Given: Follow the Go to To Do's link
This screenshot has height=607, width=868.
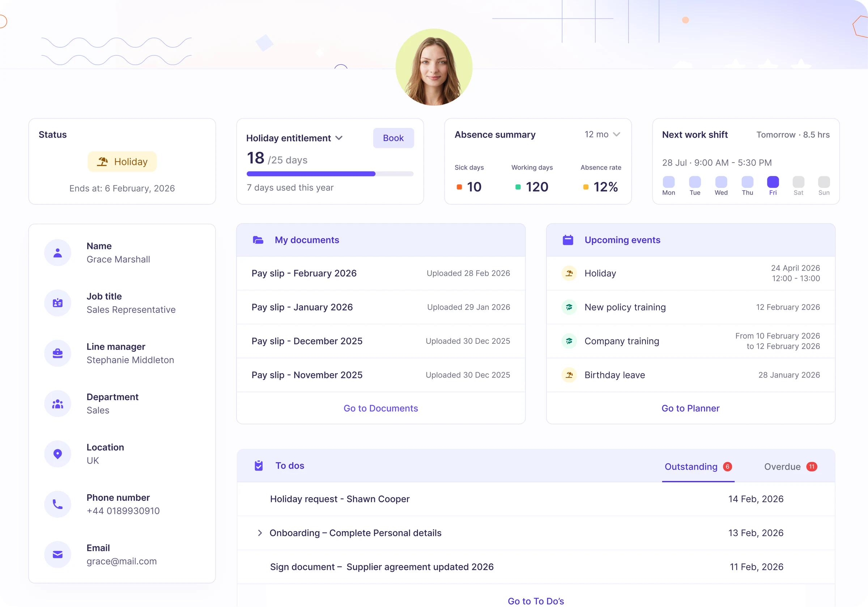Looking at the screenshot, I should pos(536,601).
